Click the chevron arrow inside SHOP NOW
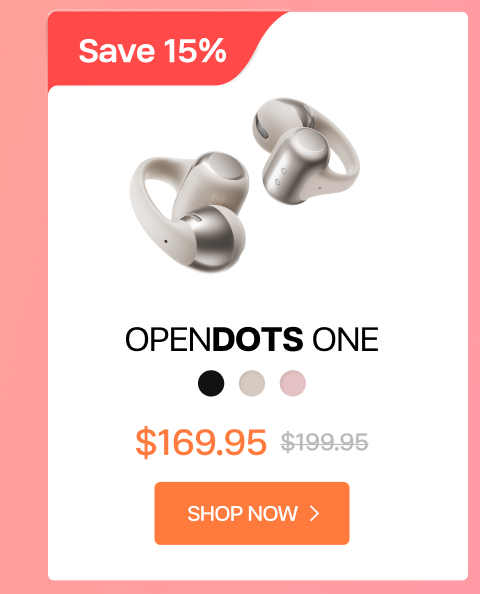 click(314, 514)
